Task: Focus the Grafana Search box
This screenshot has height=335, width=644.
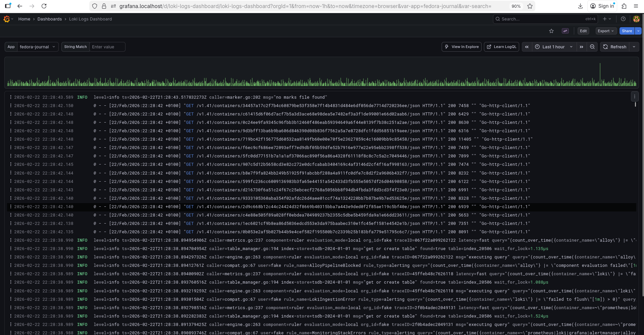Action: pyautogui.click(x=545, y=19)
